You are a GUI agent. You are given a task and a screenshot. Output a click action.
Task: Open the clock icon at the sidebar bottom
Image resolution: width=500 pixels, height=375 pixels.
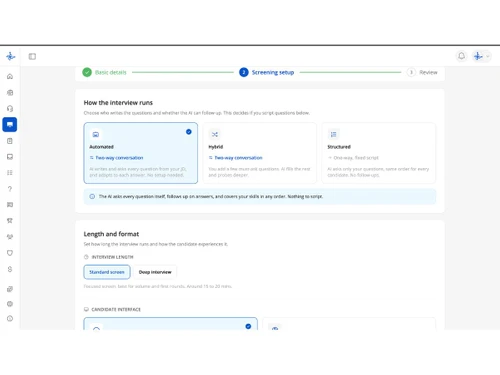point(10,318)
